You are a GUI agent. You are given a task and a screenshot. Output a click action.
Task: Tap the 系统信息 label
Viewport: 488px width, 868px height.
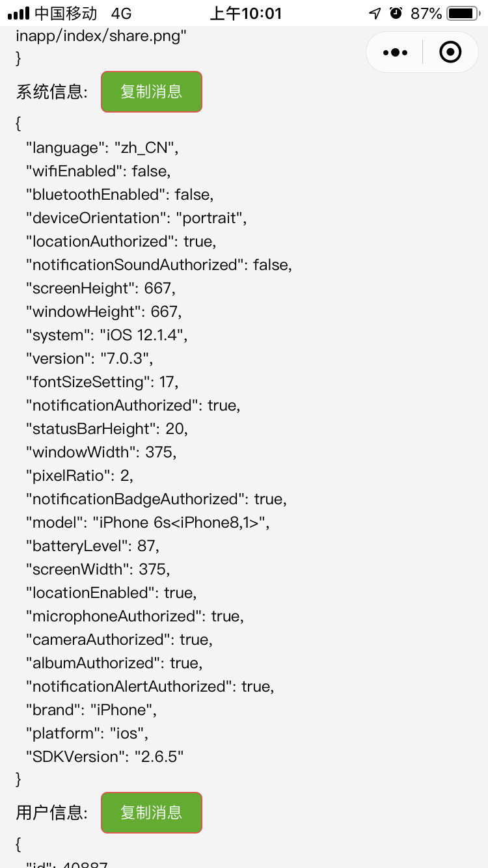coord(52,92)
